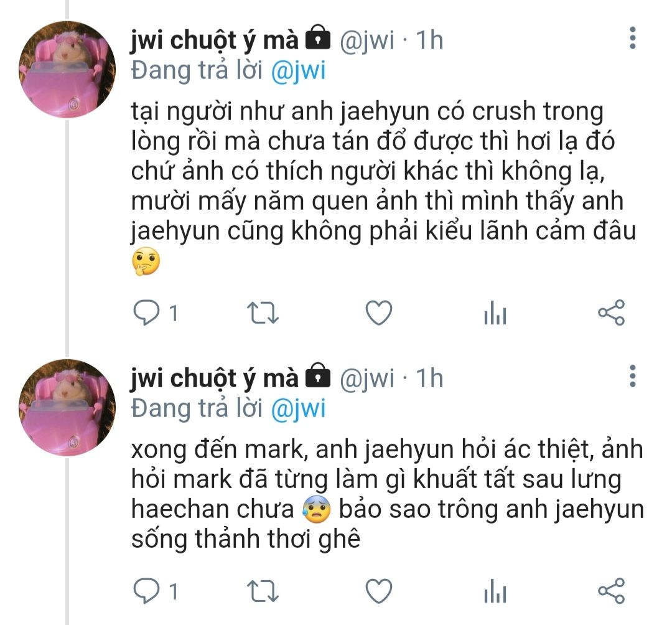
Task: View analytics of the second tweet
Action: [495, 591]
